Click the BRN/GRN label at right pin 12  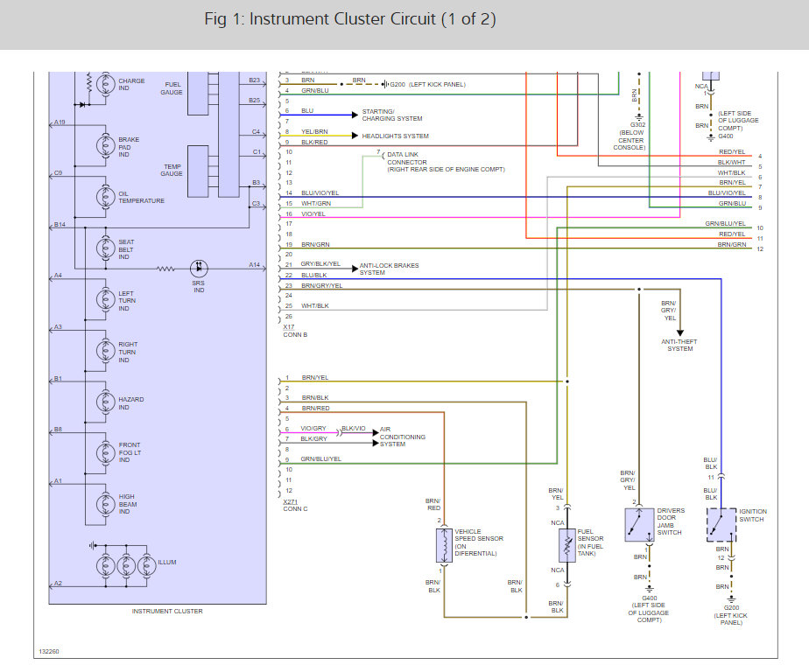[732, 244]
